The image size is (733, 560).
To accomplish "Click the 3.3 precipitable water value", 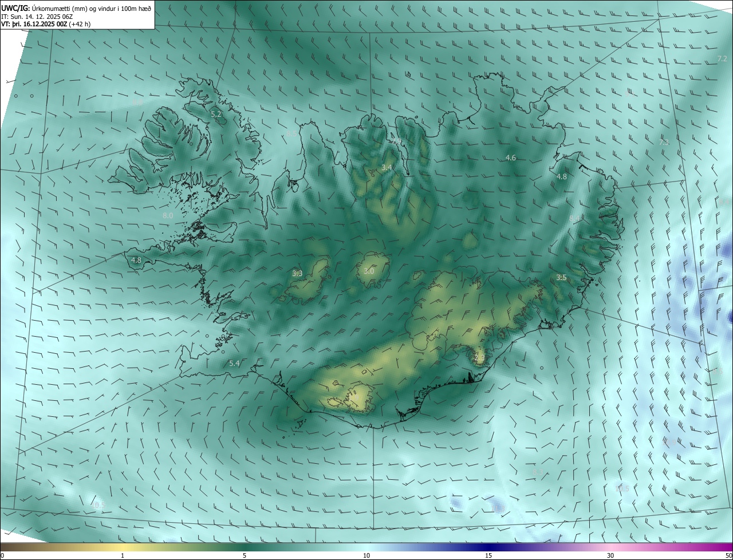I will (x=297, y=273).
